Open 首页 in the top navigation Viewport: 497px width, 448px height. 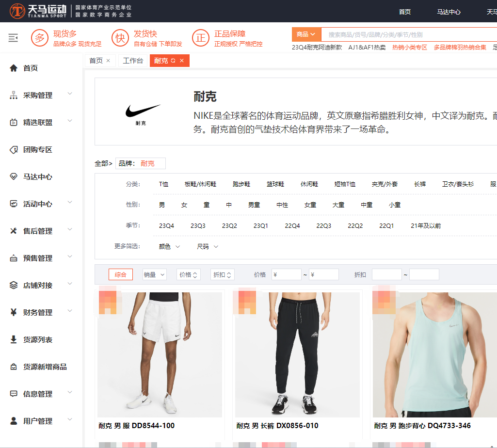coord(405,12)
